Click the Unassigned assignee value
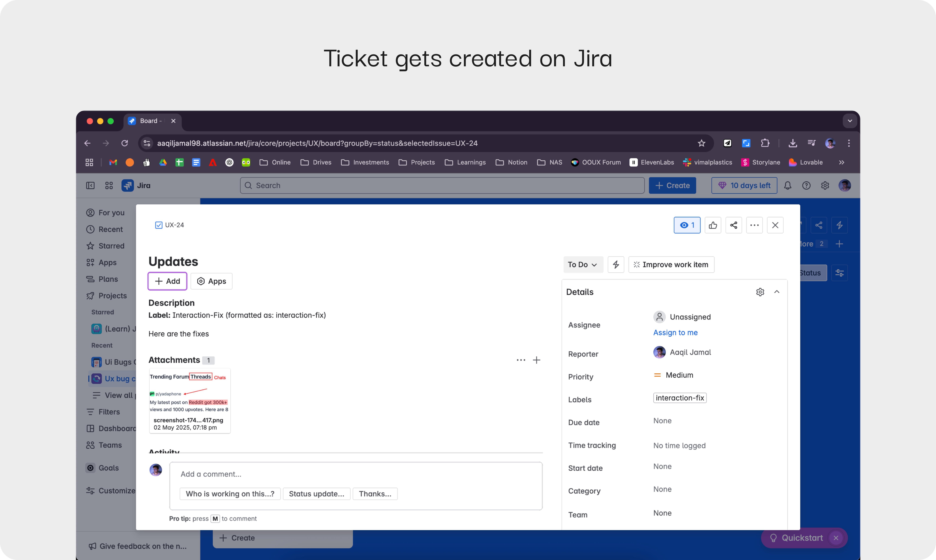Image resolution: width=936 pixels, height=560 pixels. 682,317
